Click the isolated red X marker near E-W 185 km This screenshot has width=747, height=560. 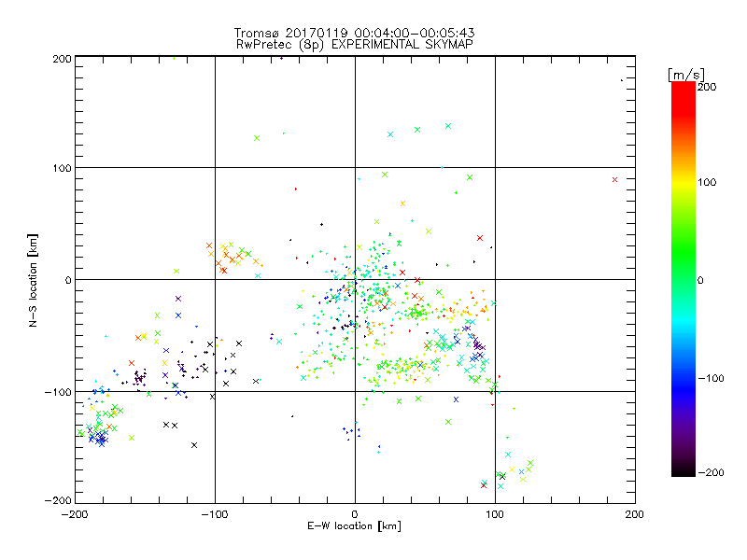(x=614, y=179)
